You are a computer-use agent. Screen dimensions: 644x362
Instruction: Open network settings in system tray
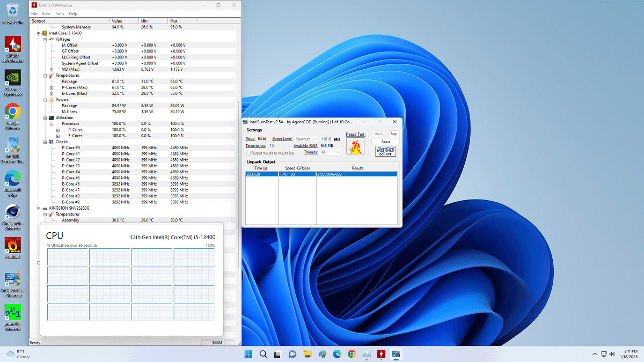604,354
